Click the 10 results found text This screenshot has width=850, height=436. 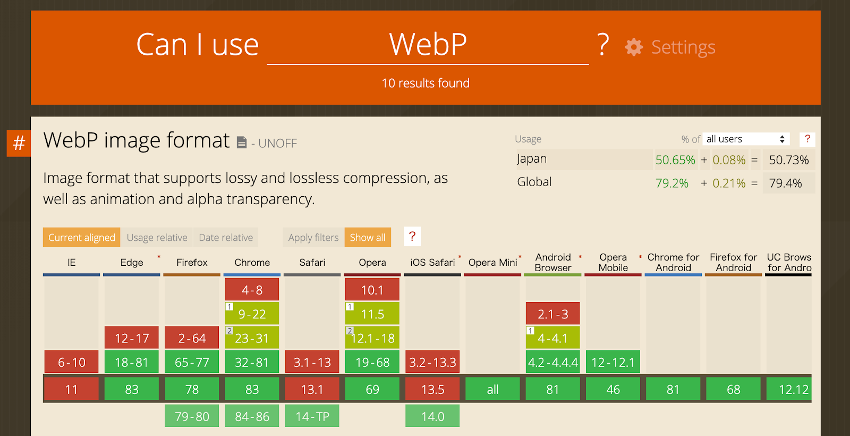[426, 83]
